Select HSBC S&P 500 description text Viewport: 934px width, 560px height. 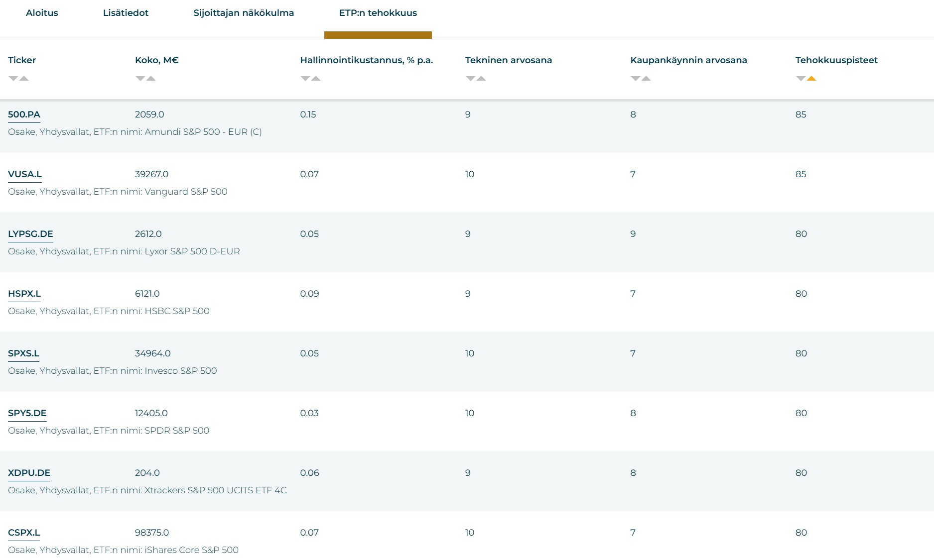109,311
